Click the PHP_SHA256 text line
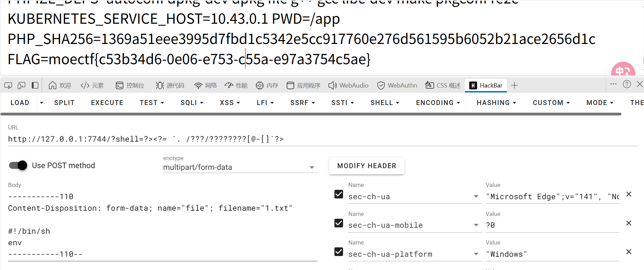 pyautogui.click(x=302, y=39)
